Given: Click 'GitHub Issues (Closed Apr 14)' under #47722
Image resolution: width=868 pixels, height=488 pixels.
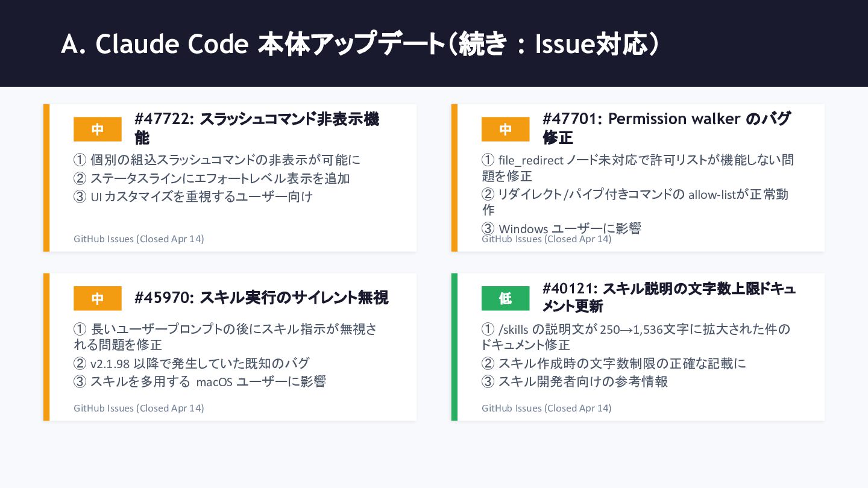Looking at the screenshot, I should click(139, 239).
